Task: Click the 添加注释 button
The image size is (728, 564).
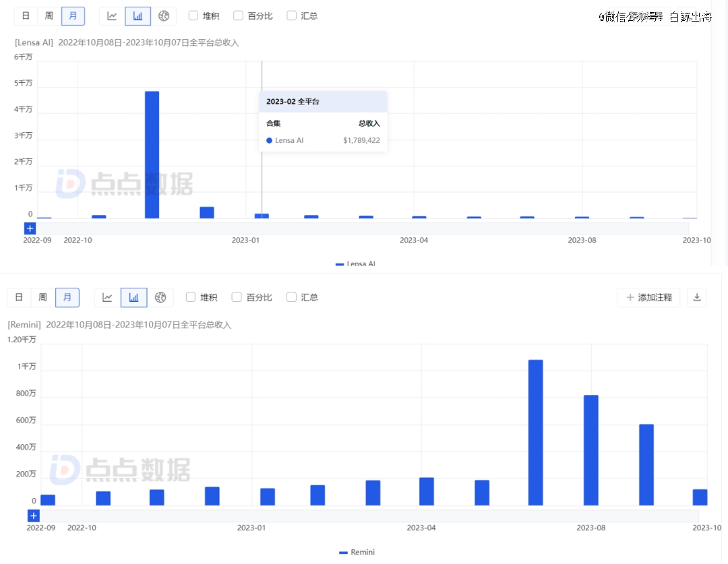Action: coord(648,298)
